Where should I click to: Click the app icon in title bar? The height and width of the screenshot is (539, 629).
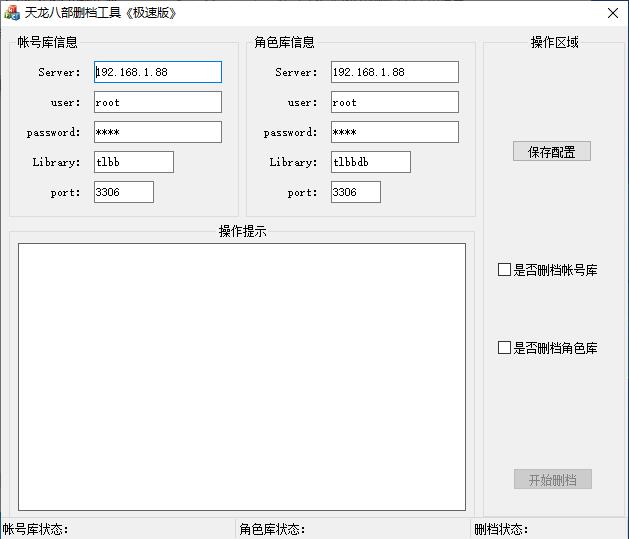coord(12,13)
